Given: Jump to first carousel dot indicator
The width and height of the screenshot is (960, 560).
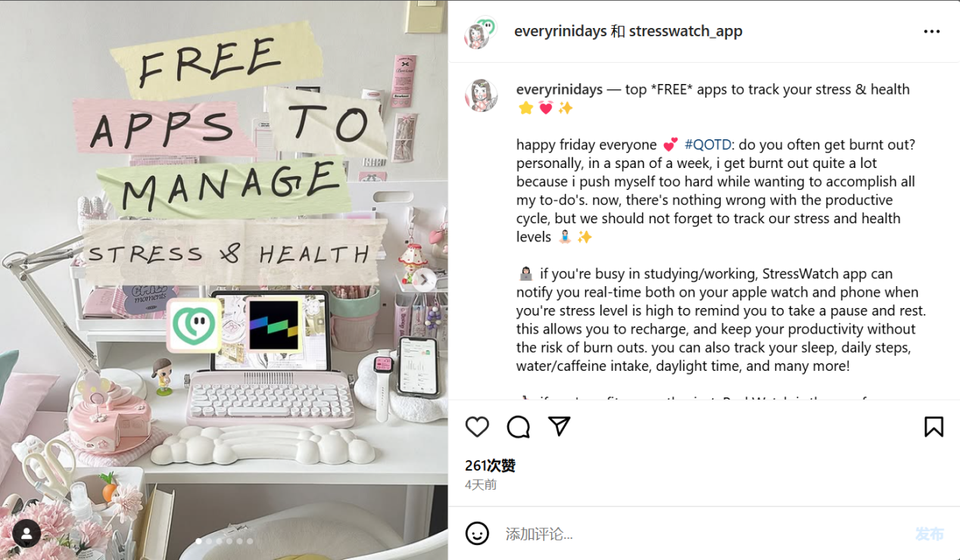Looking at the screenshot, I should [199, 541].
